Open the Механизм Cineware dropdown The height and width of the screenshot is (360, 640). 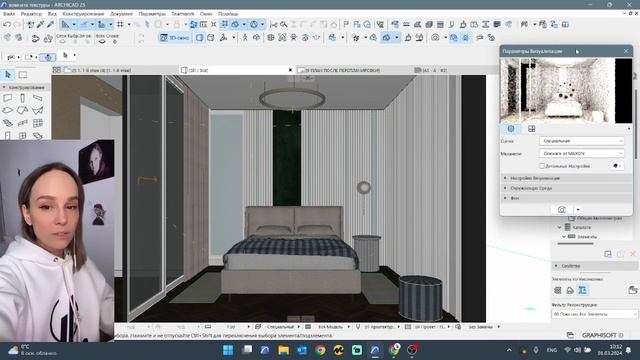[x=581, y=153]
